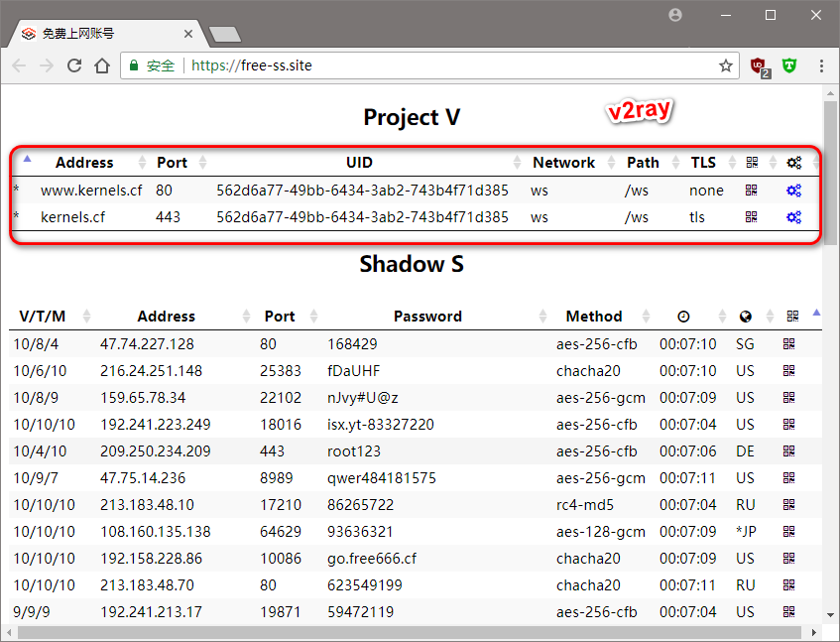This screenshot has width=840, height=642.
Task: Show QR code for 192.241.213.17 server
Action: click(788, 612)
